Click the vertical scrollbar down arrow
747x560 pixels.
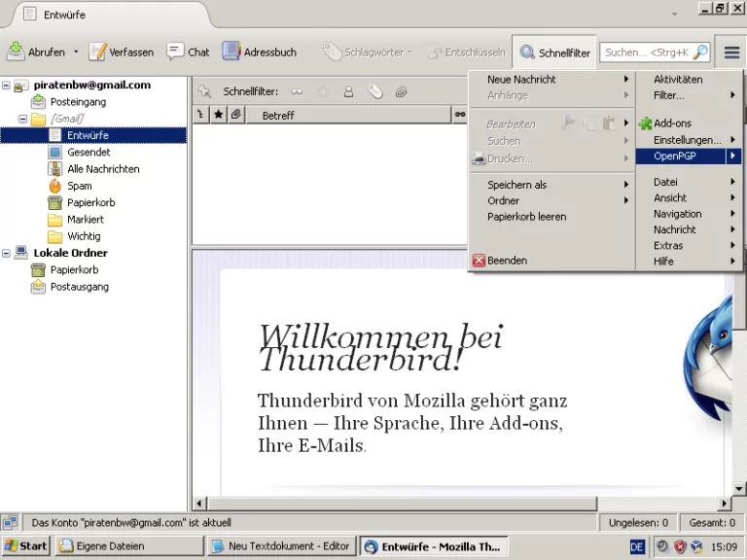click(739, 489)
